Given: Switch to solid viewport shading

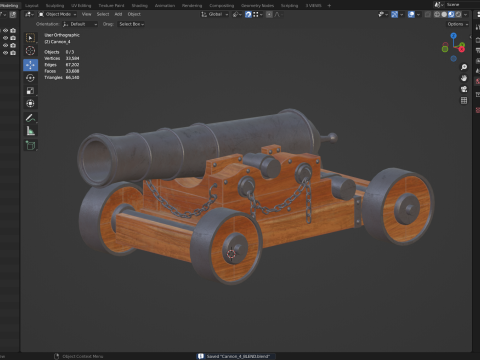Looking at the screenshot, I should pyautogui.click(x=444, y=14).
